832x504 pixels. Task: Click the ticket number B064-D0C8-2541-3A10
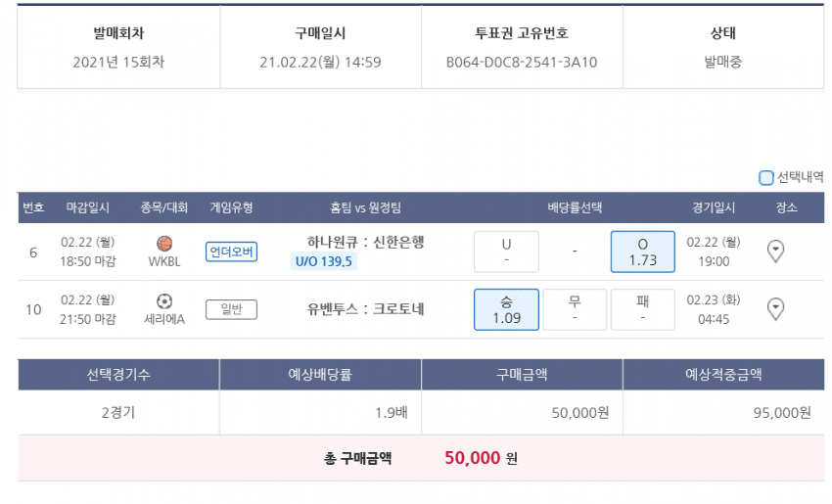[x=522, y=63]
